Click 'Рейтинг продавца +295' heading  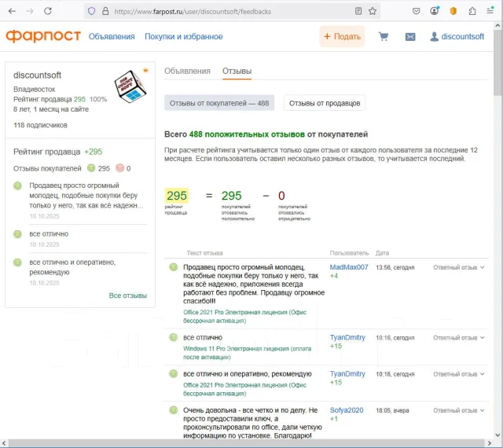pos(57,152)
